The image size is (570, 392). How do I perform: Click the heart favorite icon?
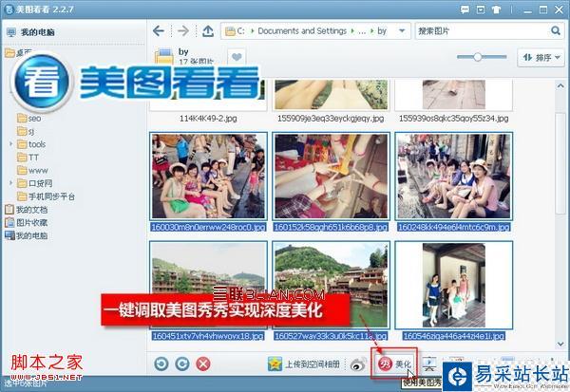237,57
